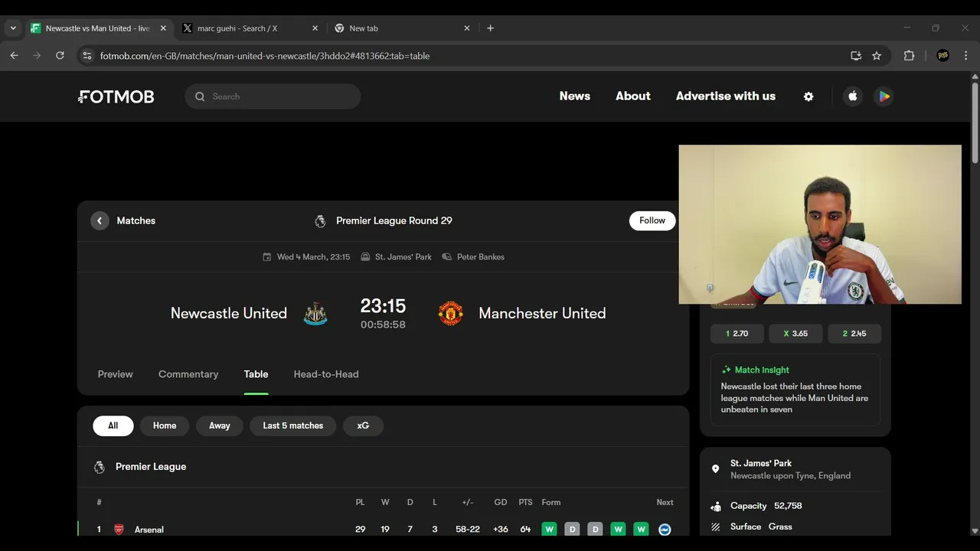Viewport: 980px width, 551px height.
Task: Click the browser back arrow
Action: point(14,56)
